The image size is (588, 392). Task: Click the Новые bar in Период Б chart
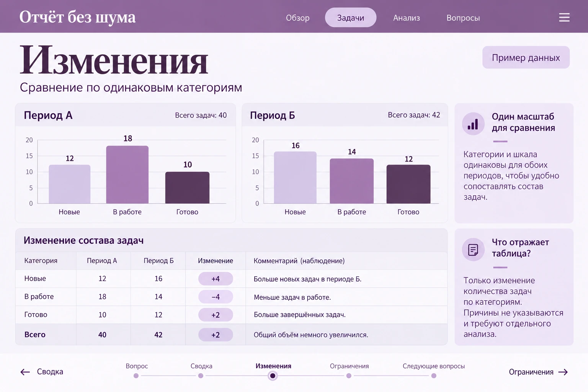[x=295, y=178]
